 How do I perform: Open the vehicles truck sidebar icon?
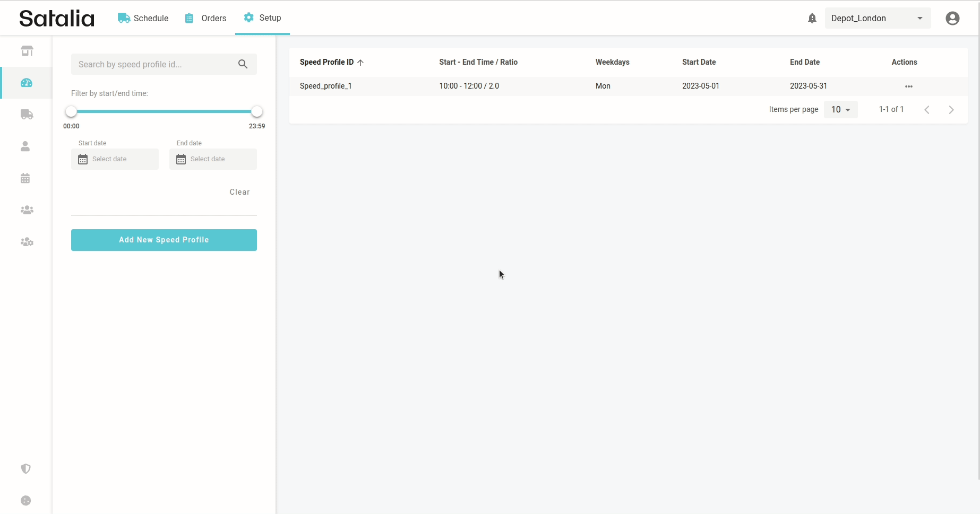point(27,115)
